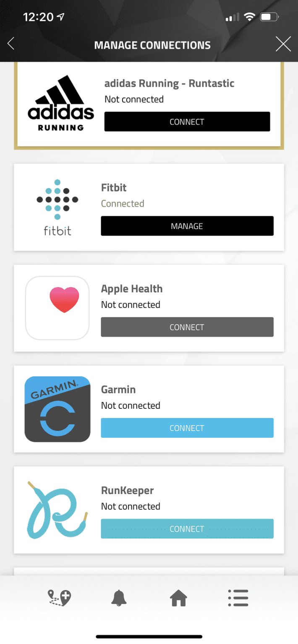This screenshot has height=644, width=298.
Task: Open the route planner tab icon
Action: (x=59, y=598)
